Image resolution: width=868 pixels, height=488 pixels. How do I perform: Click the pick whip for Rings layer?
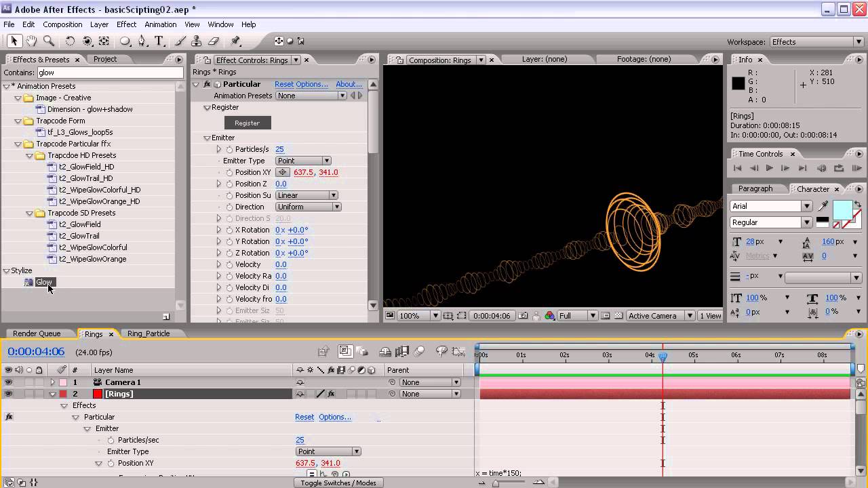[x=392, y=394]
